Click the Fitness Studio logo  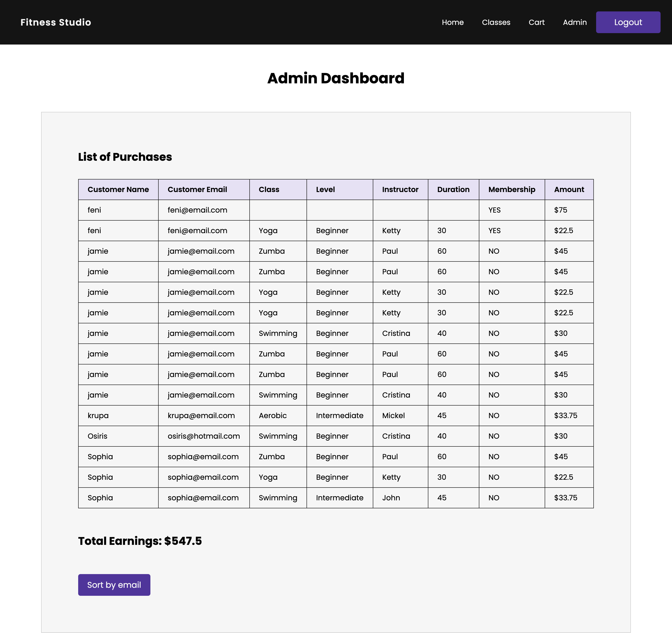tap(56, 22)
